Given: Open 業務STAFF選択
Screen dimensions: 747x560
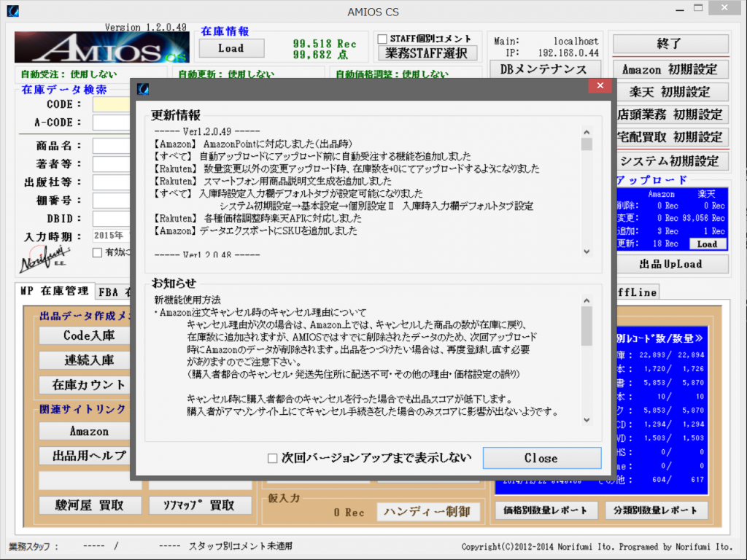Looking at the screenshot, I should tap(427, 52).
